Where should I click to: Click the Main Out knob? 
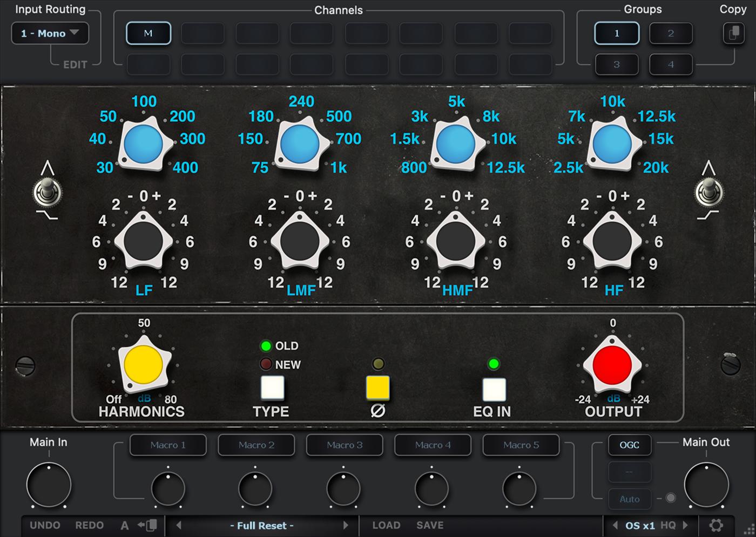point(706,485)
